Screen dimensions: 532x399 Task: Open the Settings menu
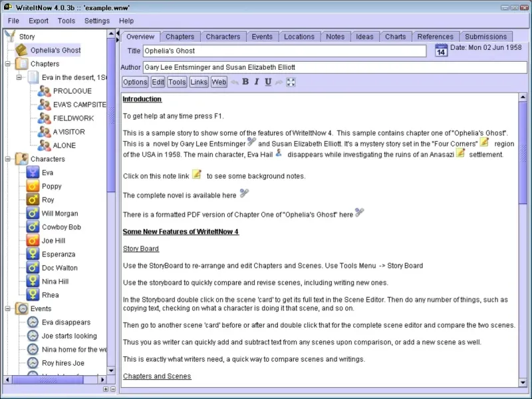click(97, 21)
